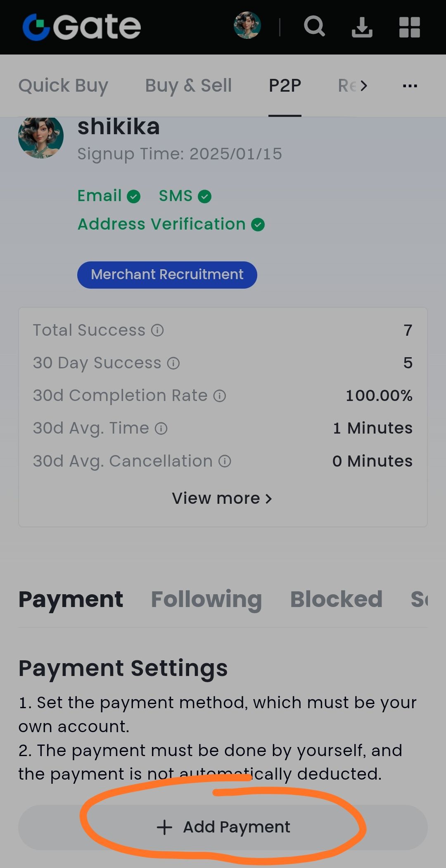The image size is (446, 868).
Task: Switch to Buy & Sell tab
Action: tap(188, 86)
